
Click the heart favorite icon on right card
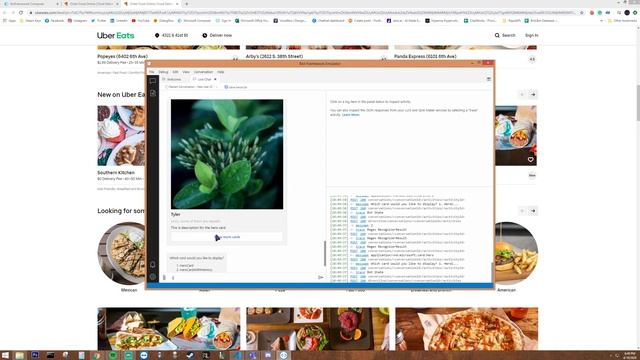(x=530, y=160)
